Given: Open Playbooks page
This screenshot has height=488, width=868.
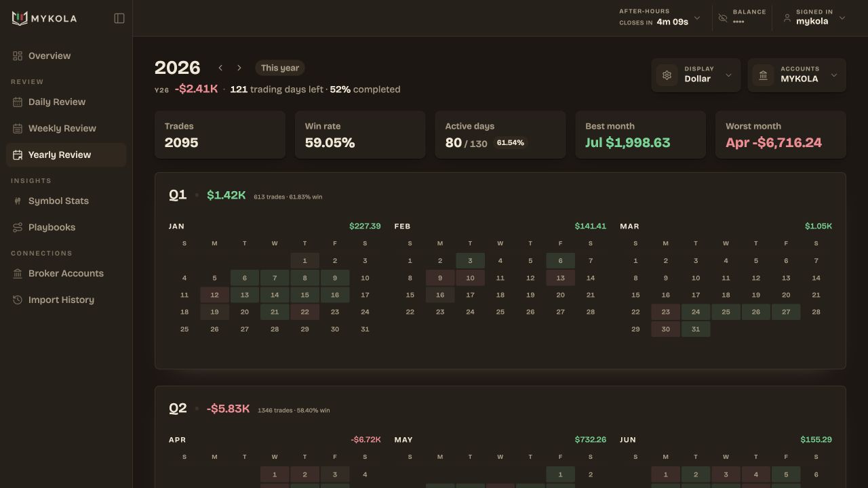Looking at the screenshot, I should tap(66, 227).
